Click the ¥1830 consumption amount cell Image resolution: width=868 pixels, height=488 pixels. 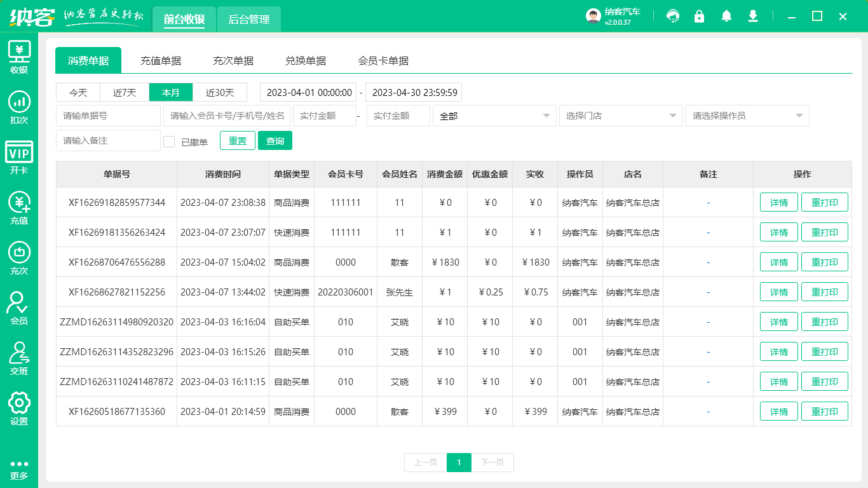(x=445, y=262)
